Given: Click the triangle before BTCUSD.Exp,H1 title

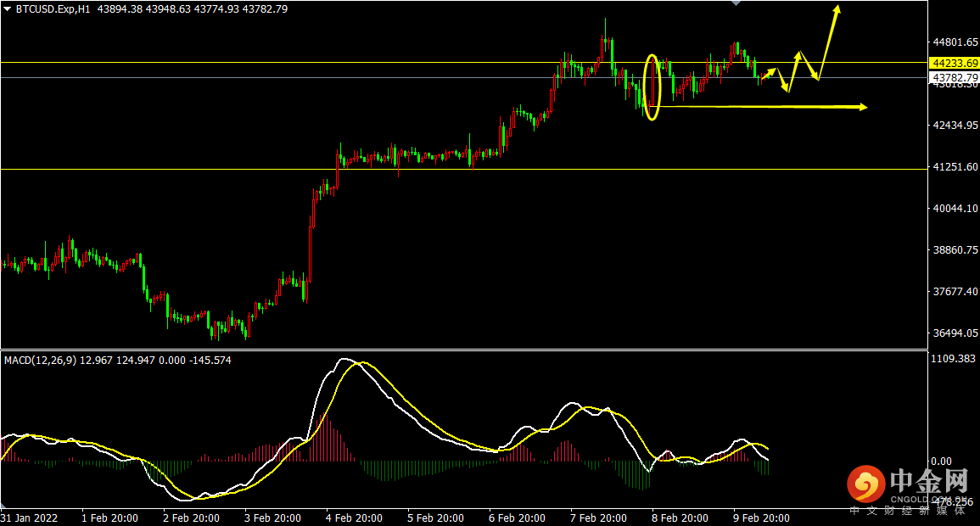Looking at the screenshot, I should pyautogui.click(x=8, y=9).
